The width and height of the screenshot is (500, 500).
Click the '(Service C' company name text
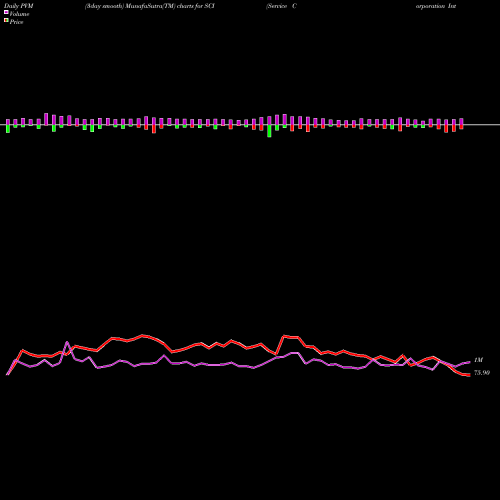(x=281, y=6)
